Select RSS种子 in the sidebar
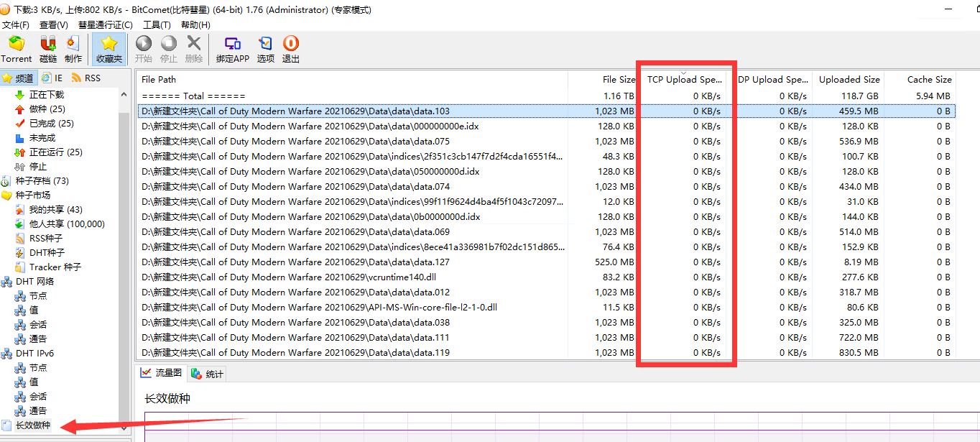Viewport: 980px width, 442px height. tap(39, 239)
